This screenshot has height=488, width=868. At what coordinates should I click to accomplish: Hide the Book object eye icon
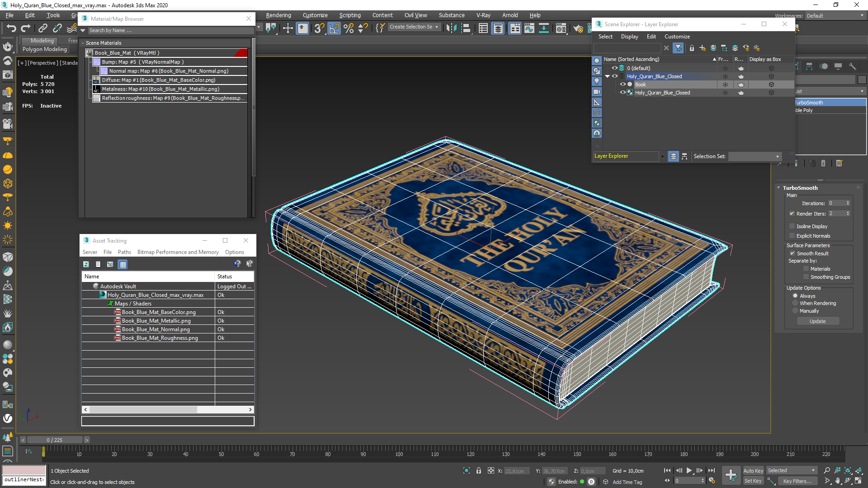pyautogui.click(x=623, y=84)
